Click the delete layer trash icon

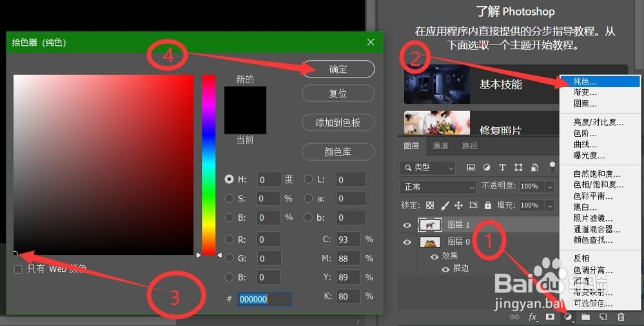621,316
